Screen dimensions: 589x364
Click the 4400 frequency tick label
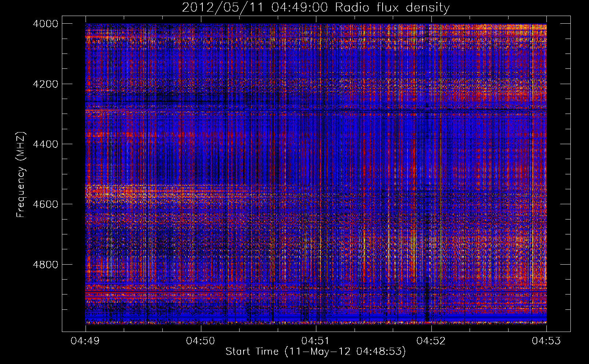46,144
